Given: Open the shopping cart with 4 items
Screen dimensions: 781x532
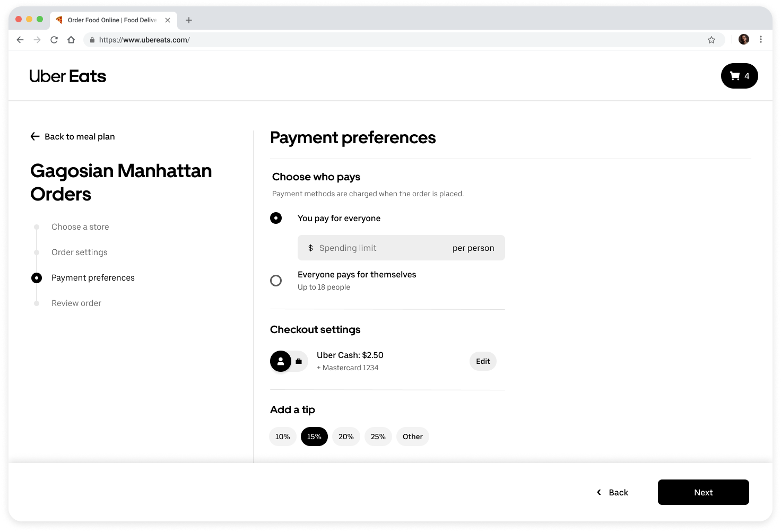Looking at the screenshot, I should point(739,76).
